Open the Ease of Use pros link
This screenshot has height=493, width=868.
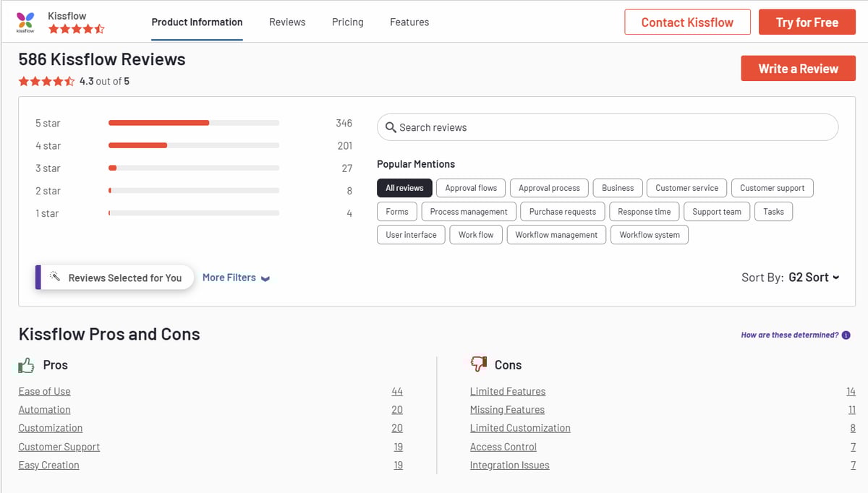[x=44, y=391]
